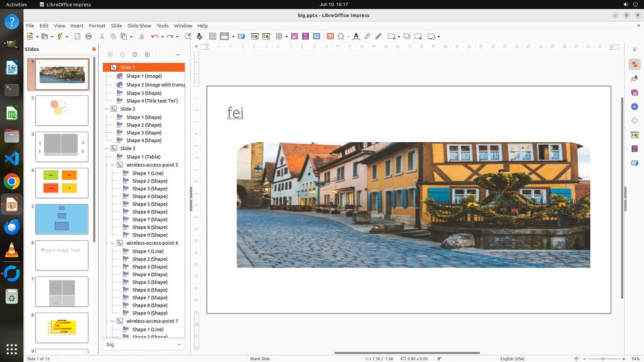Click the Insert Audio or Video icon
Viewport: 644px width, 362px height.
pos(305,37)
